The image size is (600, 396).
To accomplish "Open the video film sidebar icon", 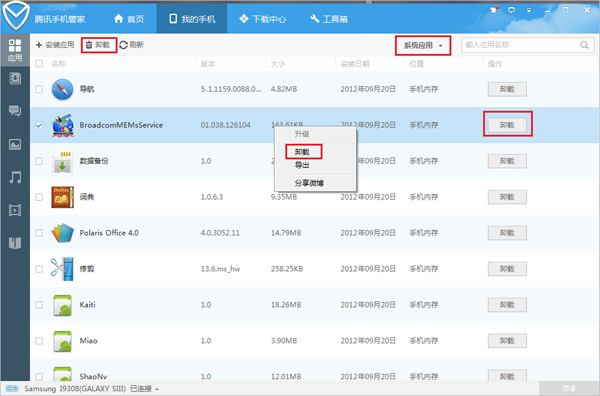I will coord(15,210).
